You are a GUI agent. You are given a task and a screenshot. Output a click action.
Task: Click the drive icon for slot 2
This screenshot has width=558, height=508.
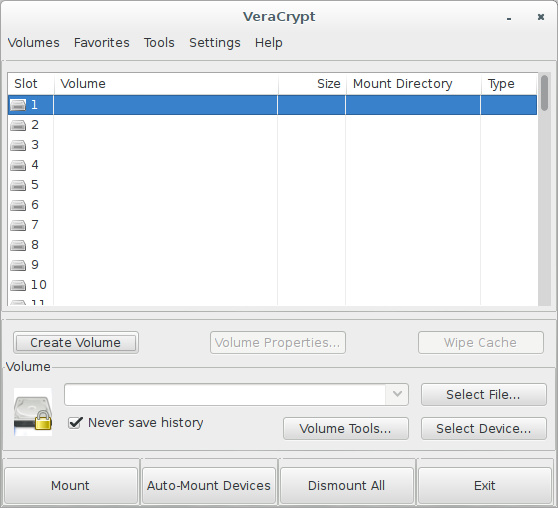coord(18,125)
